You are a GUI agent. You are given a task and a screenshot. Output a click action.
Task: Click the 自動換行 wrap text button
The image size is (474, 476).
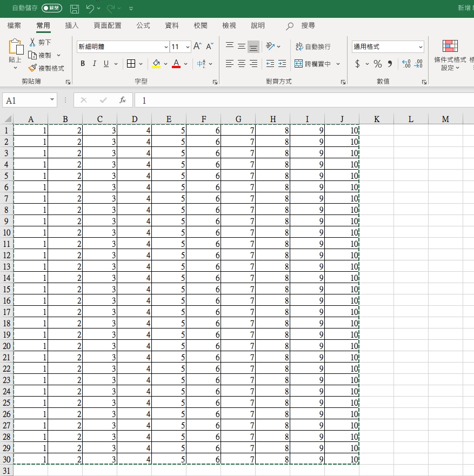(313, 47)
